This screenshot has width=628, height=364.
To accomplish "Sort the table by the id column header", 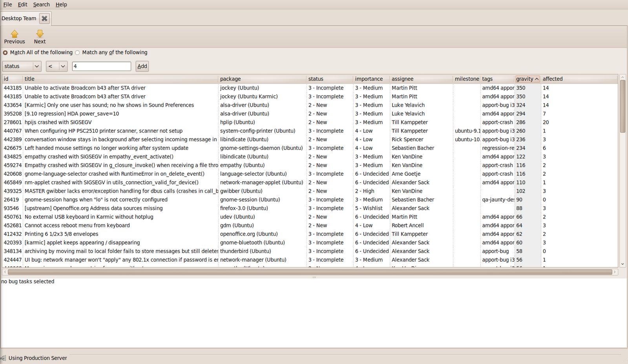I will (13, 79).
